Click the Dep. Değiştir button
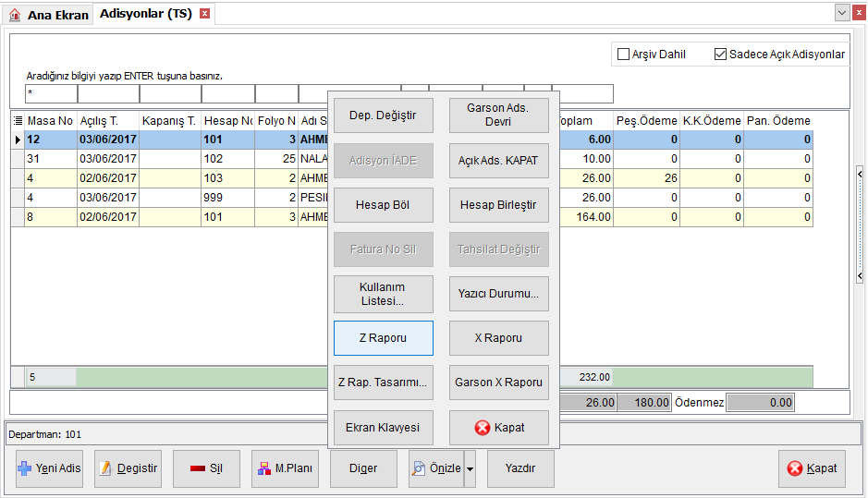The image size is (868, 498). [383, 115]
